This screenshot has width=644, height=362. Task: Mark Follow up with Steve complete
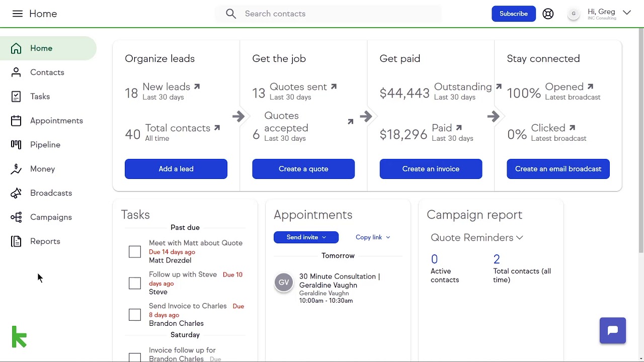pyautogui.click(x=134, y=283)
